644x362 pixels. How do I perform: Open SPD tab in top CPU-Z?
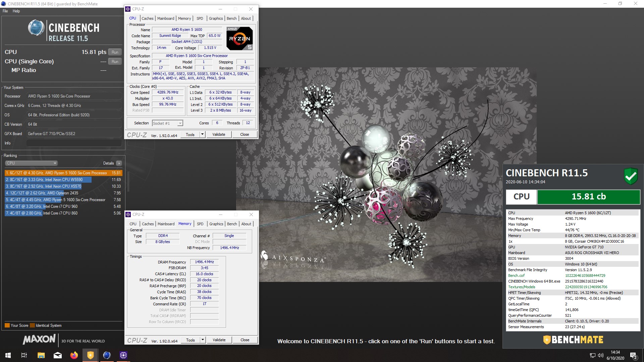(x=200, y=18)
